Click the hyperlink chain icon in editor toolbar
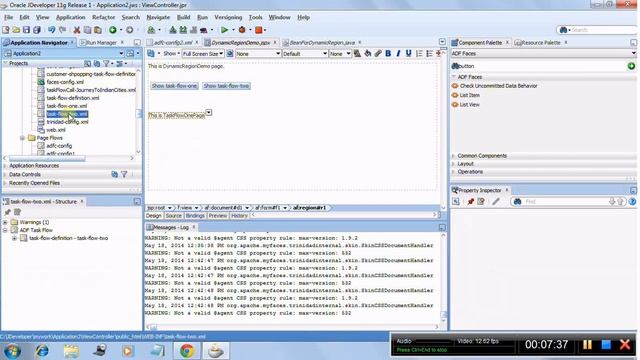The height and width of the screenshot is (360, 640). point(378,53)
